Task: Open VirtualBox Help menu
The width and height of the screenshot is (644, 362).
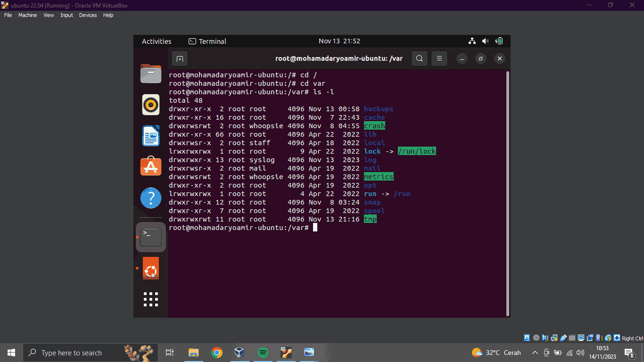Action: coord(108,15)
